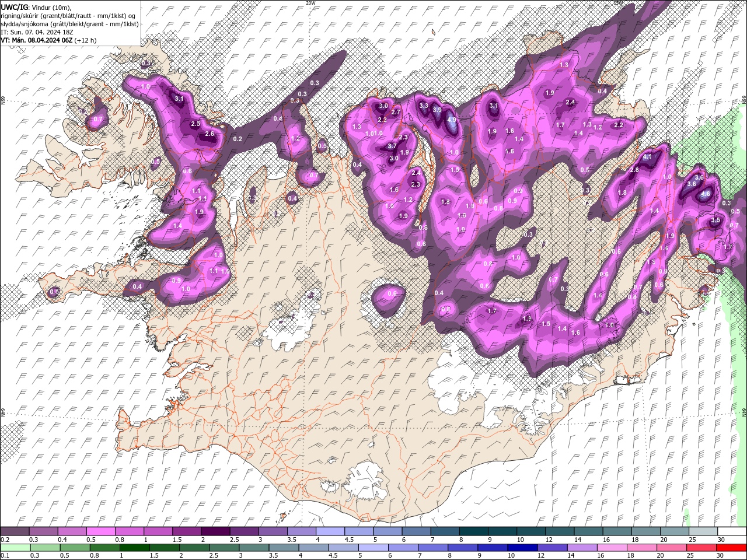
Task: Click the 4.1 precipitation value in the east
Action: 647,157
